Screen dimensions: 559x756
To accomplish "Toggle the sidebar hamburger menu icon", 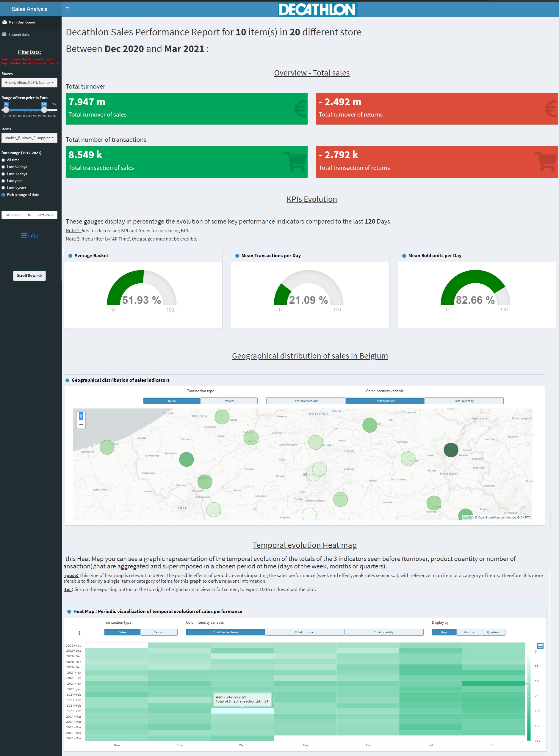I will click(67, 9).
